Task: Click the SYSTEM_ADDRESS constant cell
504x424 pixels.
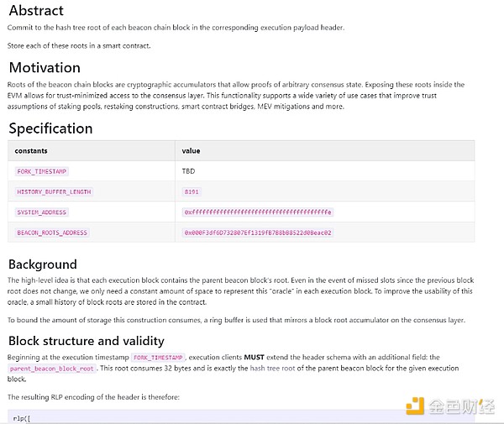Action: click(x=42, y=212)
